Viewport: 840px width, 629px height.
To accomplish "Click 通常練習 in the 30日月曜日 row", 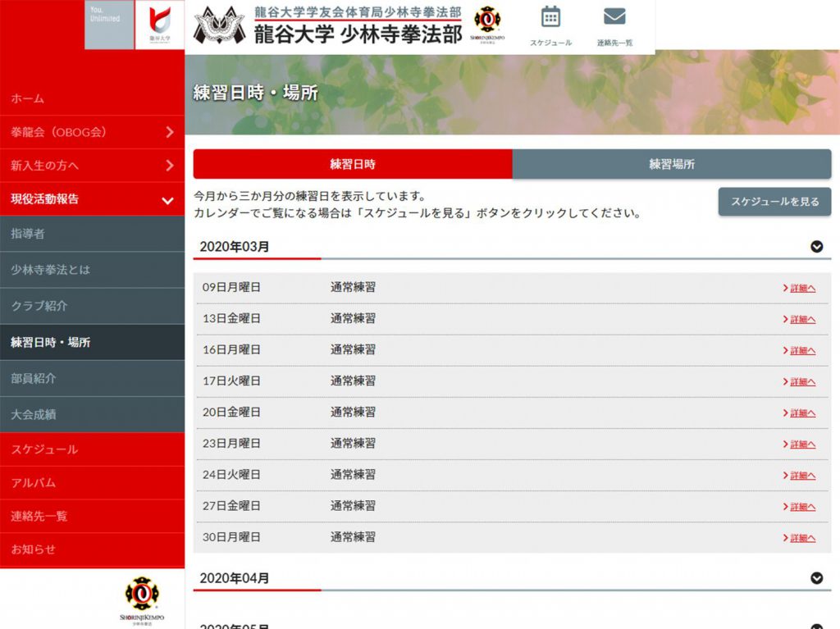I will (x=353, y=537).
